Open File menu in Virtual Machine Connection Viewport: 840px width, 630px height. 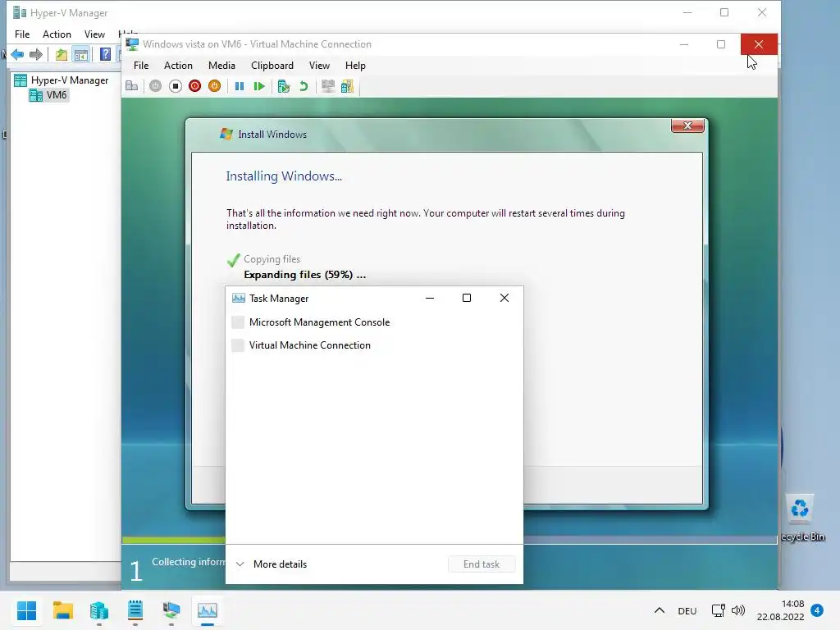click(x=141, y=66)
